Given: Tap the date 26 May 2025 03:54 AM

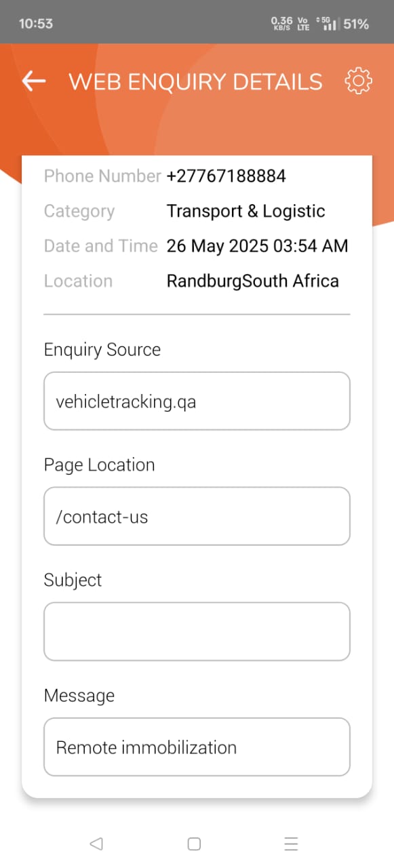Looking at the screenshot, I should point(258,246).
